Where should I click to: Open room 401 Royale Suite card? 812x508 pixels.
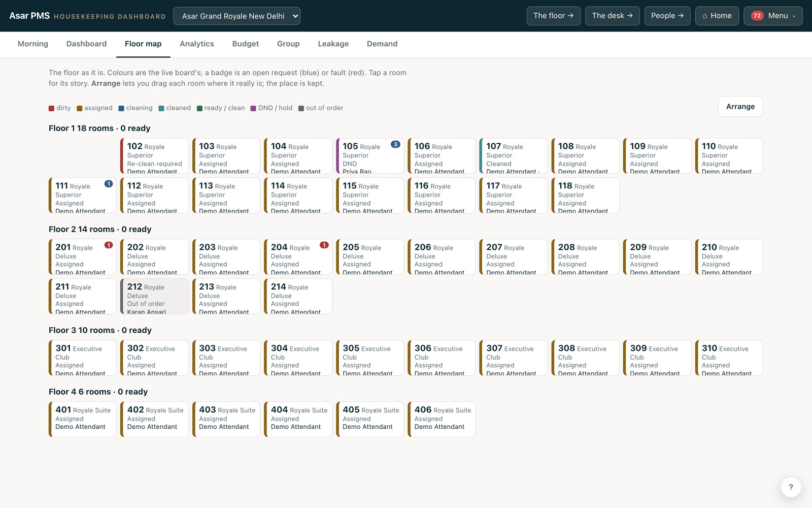(x=83, y=419)
